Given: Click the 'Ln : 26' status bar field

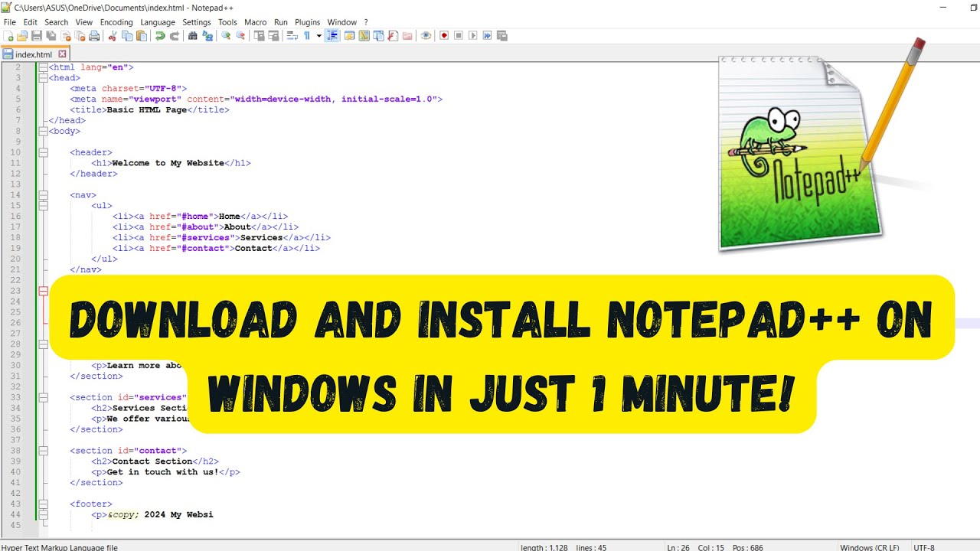Looking at the screenshot, I should [679, 547].
